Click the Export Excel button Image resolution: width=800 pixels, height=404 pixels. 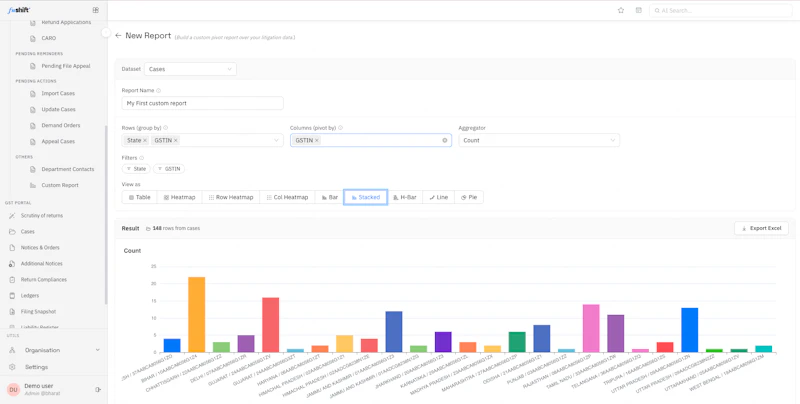pyautogui.click(x=761, y=228)
